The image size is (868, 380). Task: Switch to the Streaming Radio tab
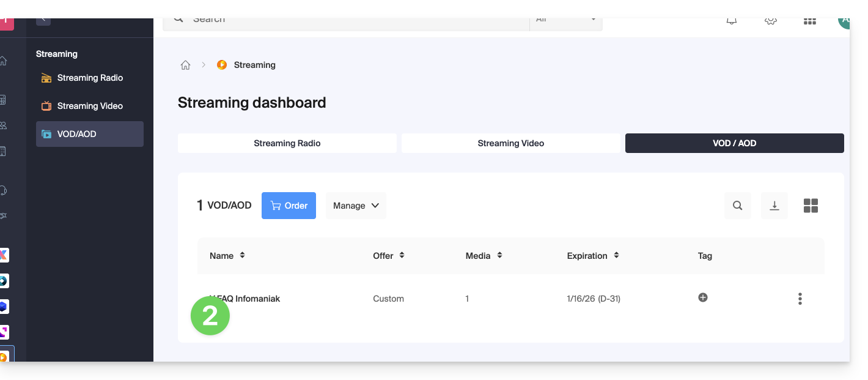[287, 143]
